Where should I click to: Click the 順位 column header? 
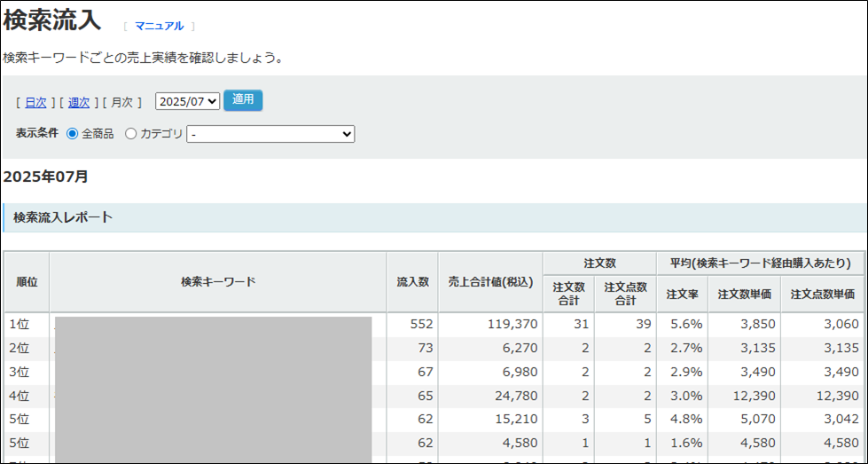(27, 282)
